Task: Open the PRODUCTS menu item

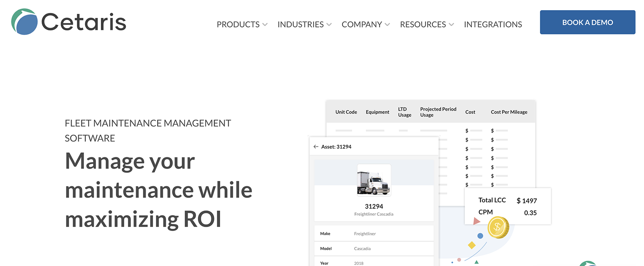Action: [x=238, y=24]
